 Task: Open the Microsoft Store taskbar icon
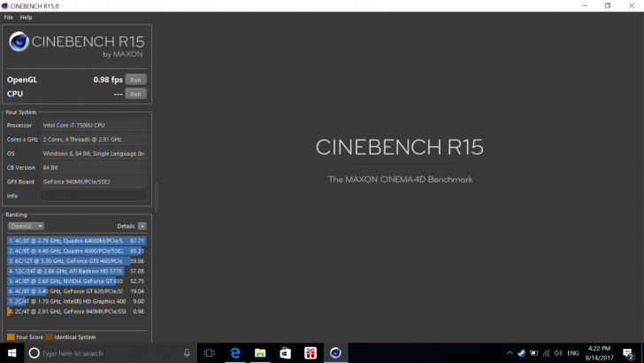285,352
